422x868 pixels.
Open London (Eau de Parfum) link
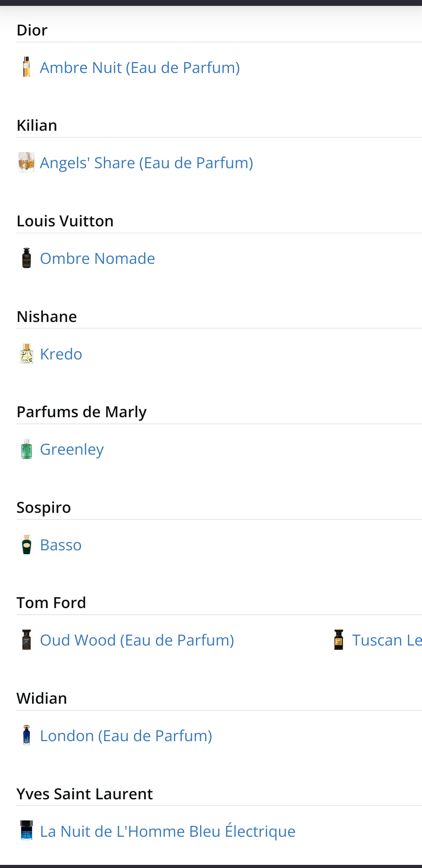(126, 736)
